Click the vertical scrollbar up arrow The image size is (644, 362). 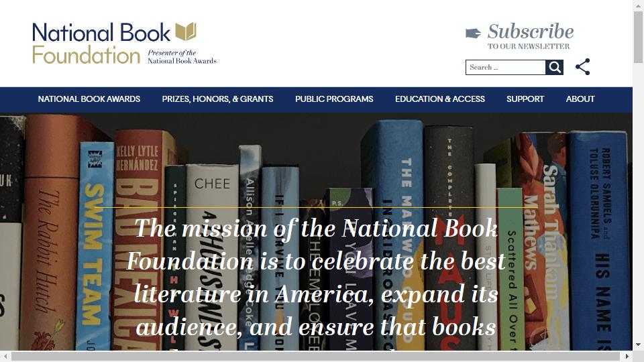[x=638, y=4]
